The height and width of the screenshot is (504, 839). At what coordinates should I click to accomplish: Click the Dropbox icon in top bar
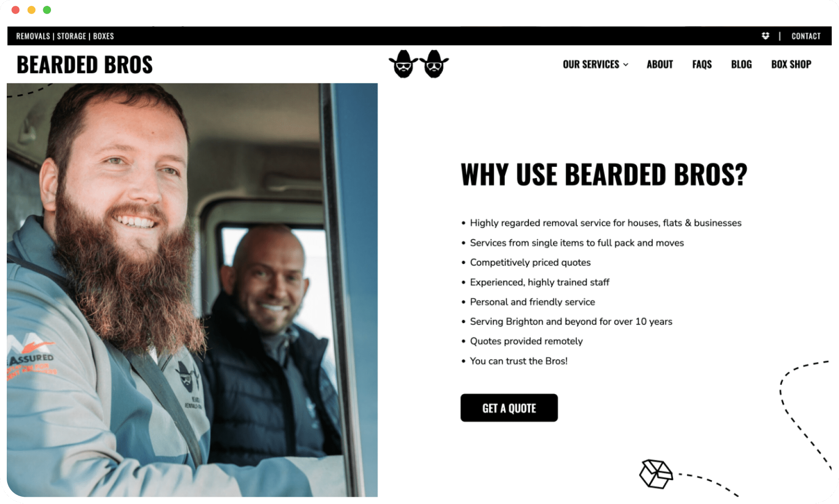click(765, 36)
